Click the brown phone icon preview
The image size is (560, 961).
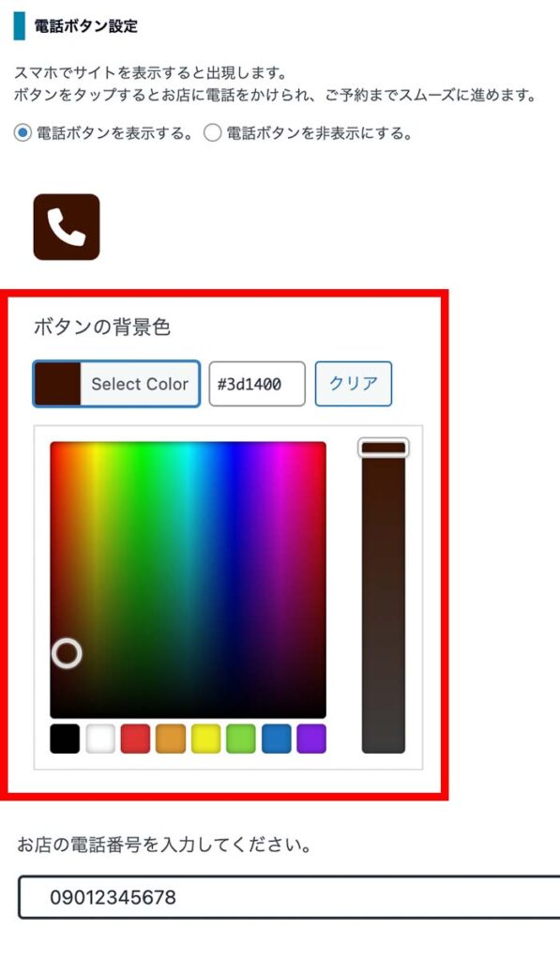[67, 227]
